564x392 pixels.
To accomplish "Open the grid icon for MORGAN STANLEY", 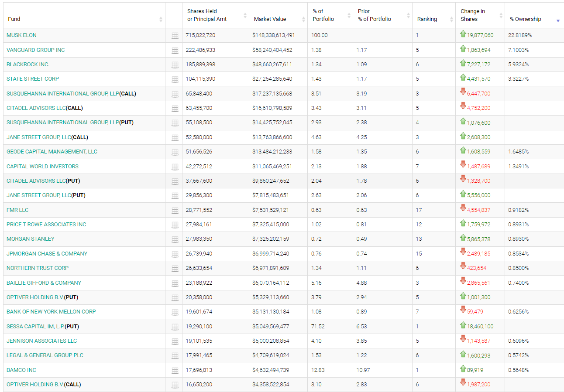I will (x=175, y=239).
